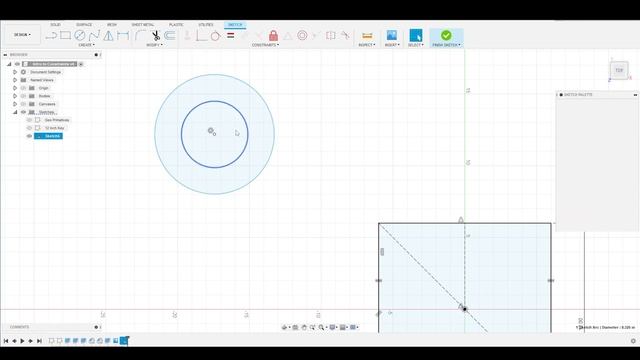This screenshot has height=360, width=640.
Task: Toggle visibility of Geo Primatives sketch
Action: 29,120
